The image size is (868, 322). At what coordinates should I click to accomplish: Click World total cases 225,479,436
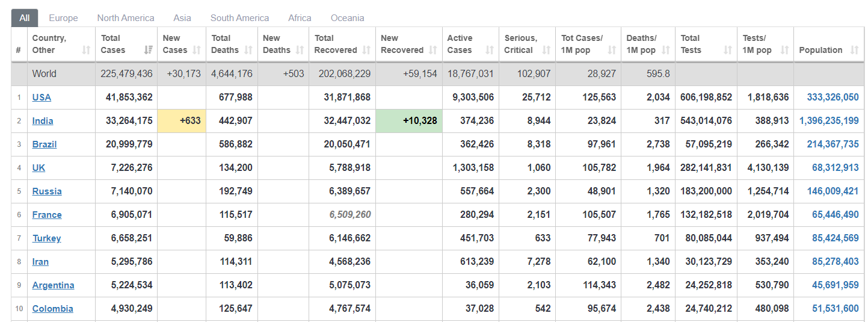point(126,74)
